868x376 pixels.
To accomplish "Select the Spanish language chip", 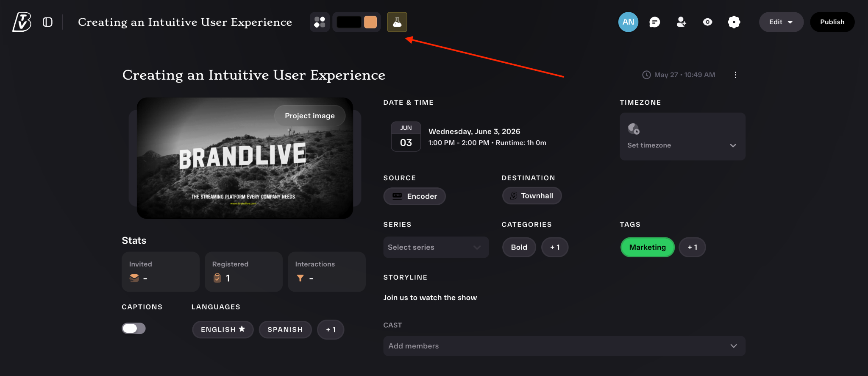I will [x=285, y=329].
